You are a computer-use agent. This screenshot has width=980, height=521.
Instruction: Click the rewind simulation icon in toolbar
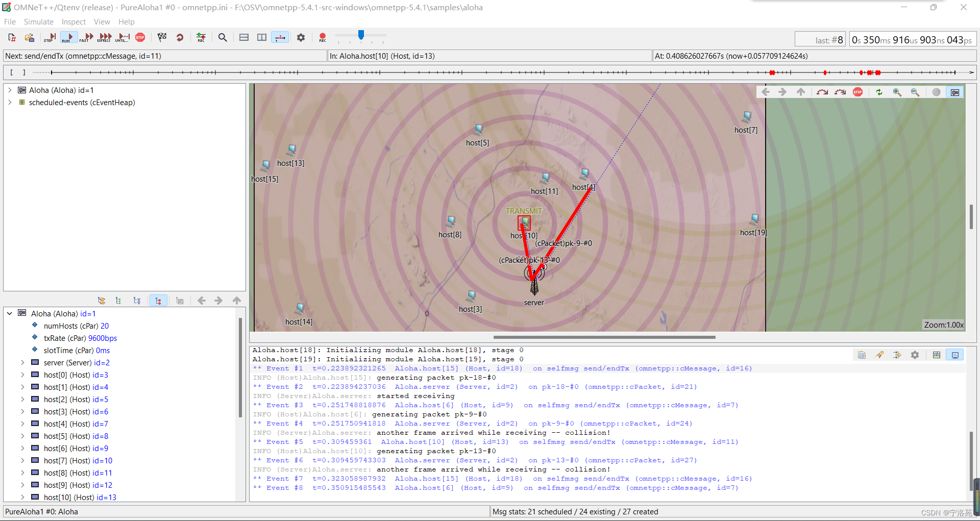coord(180,37)
